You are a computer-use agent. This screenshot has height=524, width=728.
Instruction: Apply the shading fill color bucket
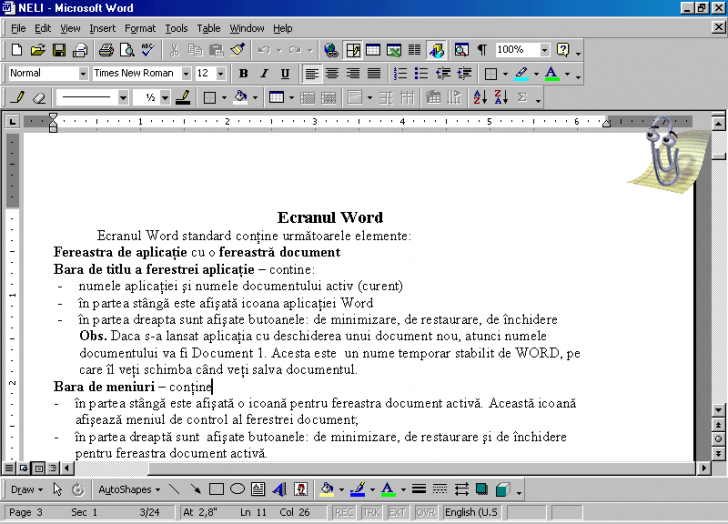tap(240, 97)
